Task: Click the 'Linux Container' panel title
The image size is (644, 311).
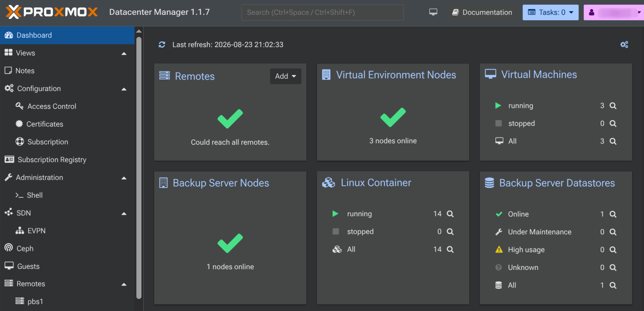Action: click(x=376, y=183)
